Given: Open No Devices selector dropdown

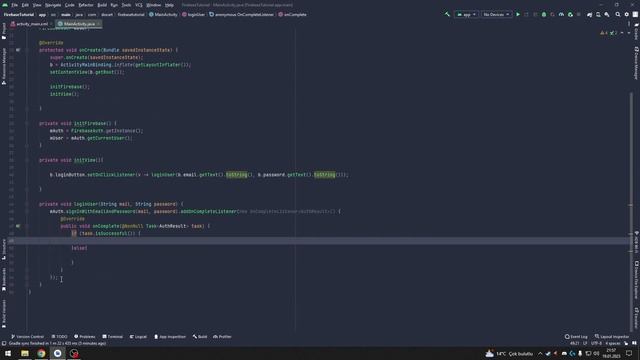Looking at the screenshot, I should (496, 14).
